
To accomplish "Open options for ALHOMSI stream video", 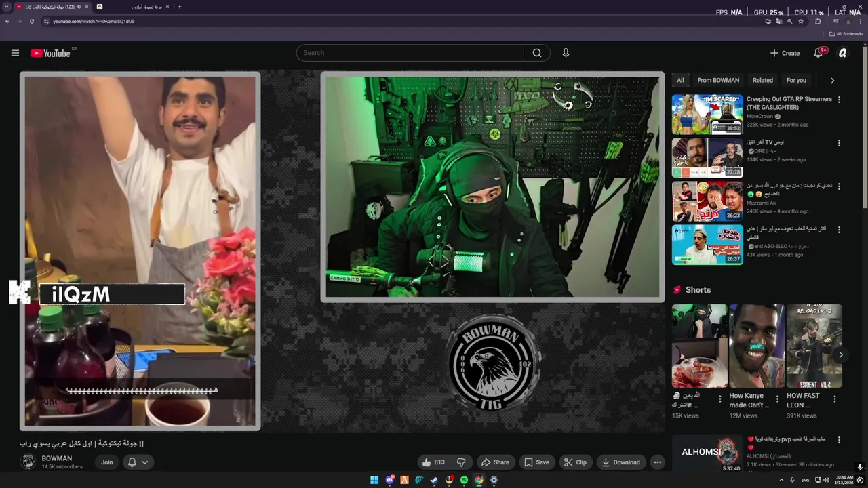I will tap(839, 440).
